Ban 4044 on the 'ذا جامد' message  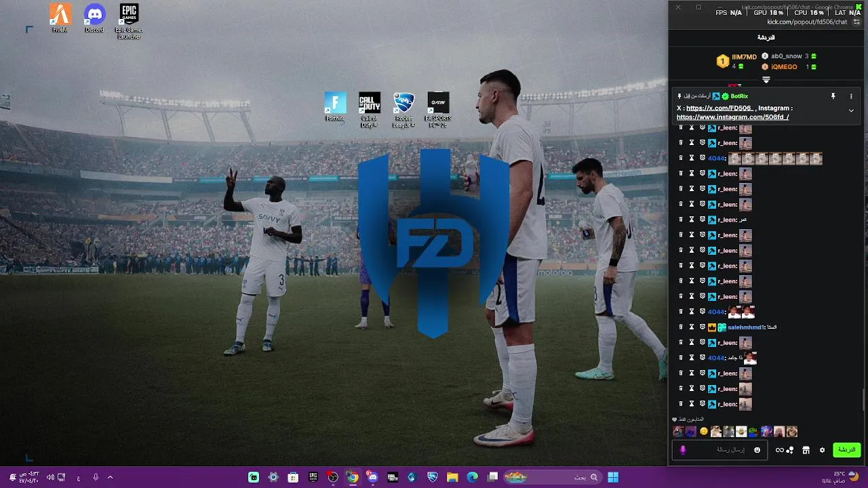click(703, 357)
